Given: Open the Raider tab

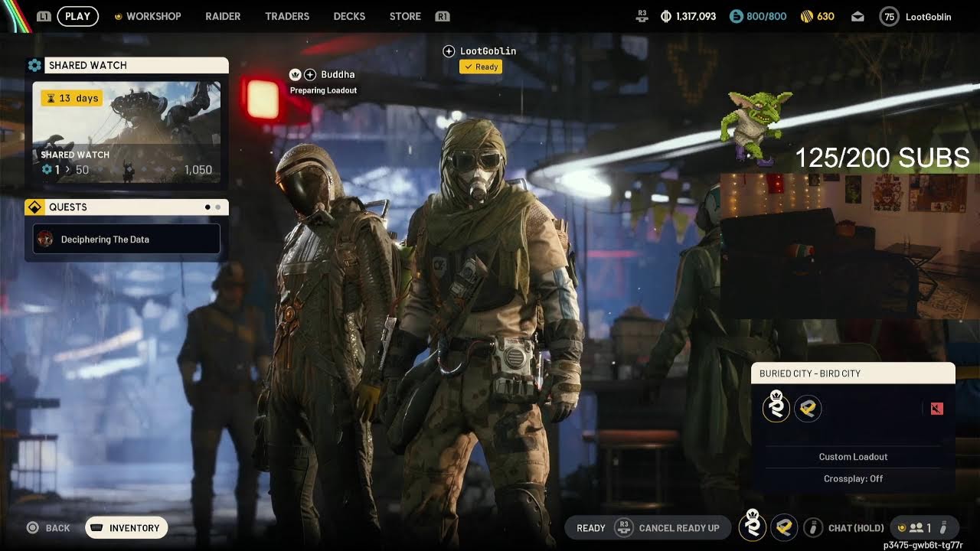Looking at the screenshot, I should click(x=223, y=16).
